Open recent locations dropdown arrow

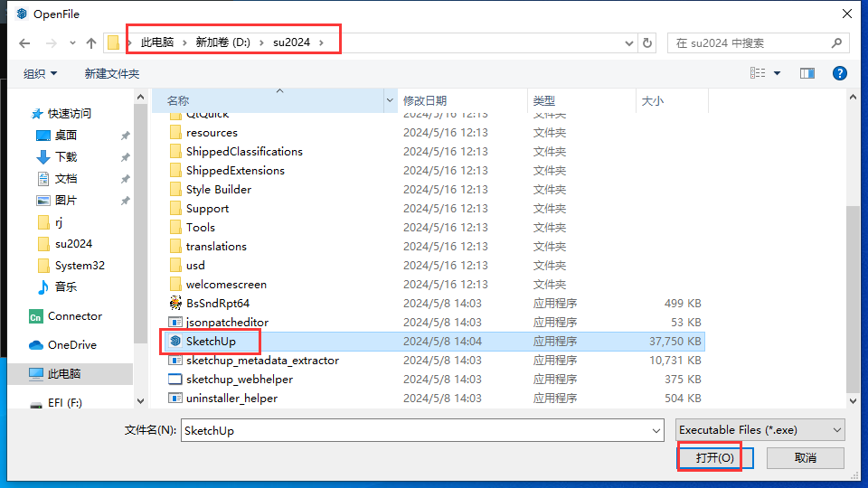(x=72, y=43)
